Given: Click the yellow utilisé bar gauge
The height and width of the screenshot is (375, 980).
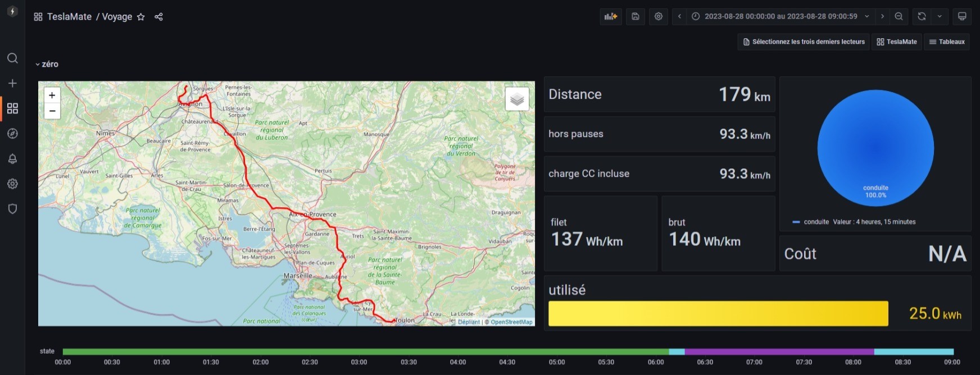Looking at the screenshot, I should [718, 314].
